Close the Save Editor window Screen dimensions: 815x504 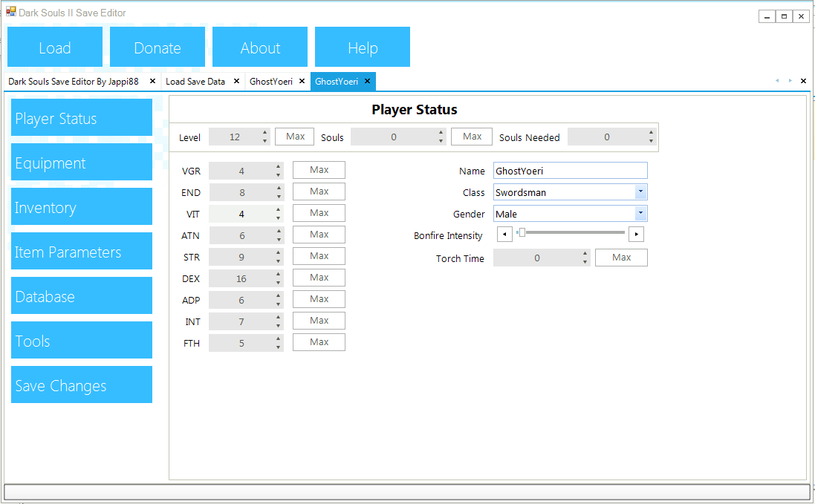tap(802, 16)
